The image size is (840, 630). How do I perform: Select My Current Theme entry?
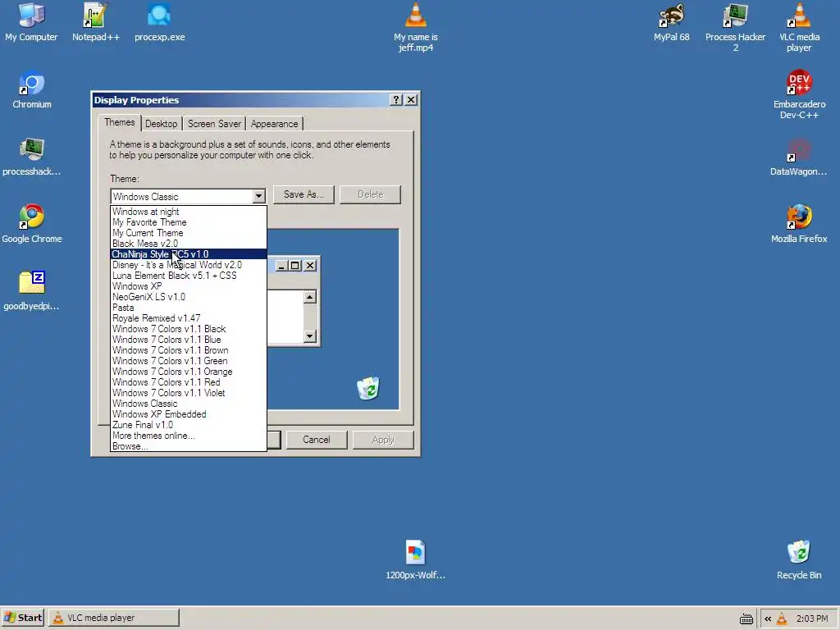click(x=189, y=233)
